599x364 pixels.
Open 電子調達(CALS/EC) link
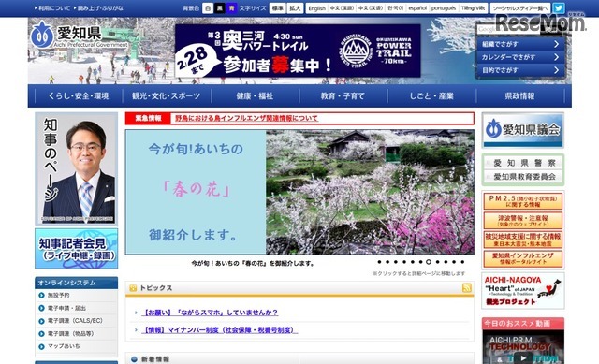pos(75,321)
